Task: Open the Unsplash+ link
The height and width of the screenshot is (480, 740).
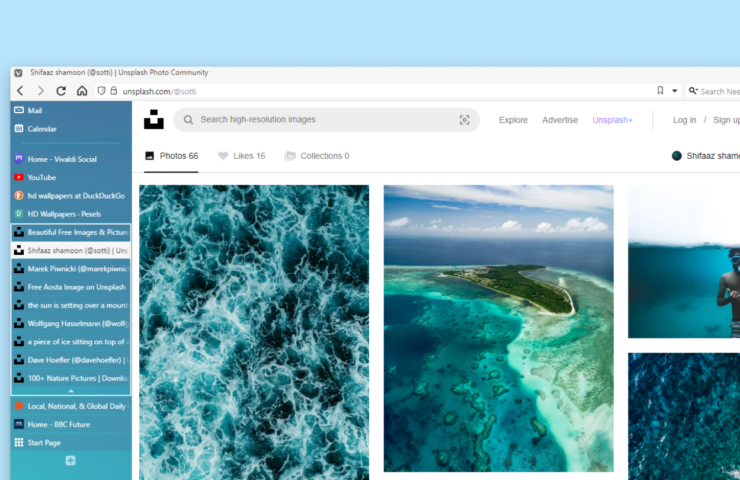Action: 613,120
